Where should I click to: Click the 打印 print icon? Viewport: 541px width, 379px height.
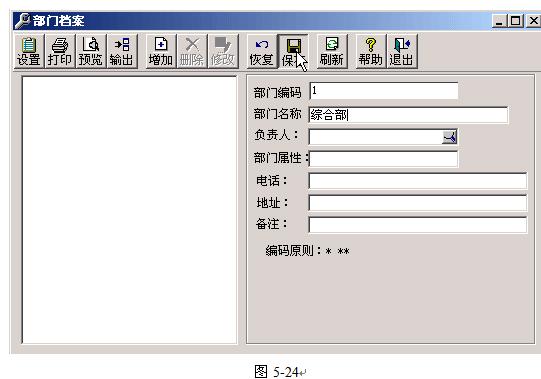pyautogui.click(x=60, y=51)
